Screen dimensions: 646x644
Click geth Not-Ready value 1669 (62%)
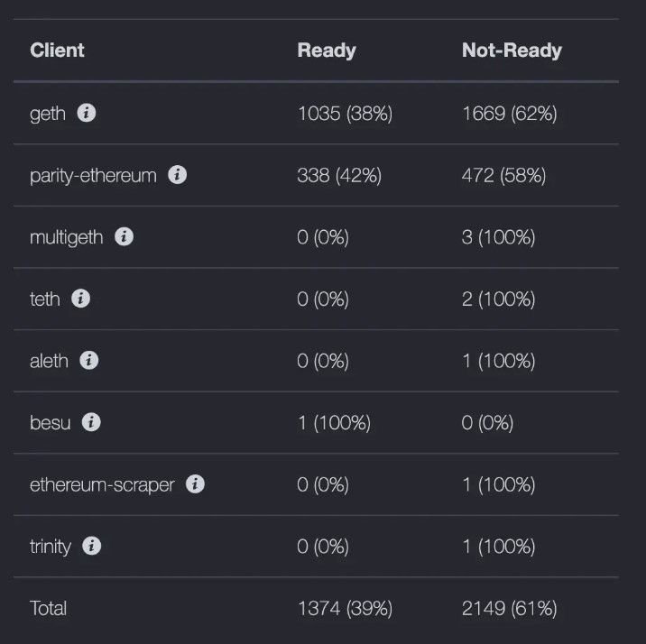[509, 114]
